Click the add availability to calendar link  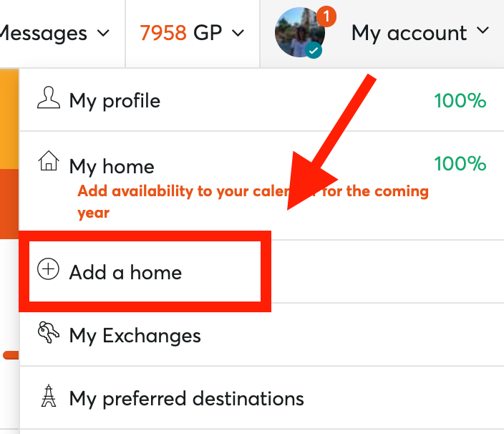coord(253,201)
